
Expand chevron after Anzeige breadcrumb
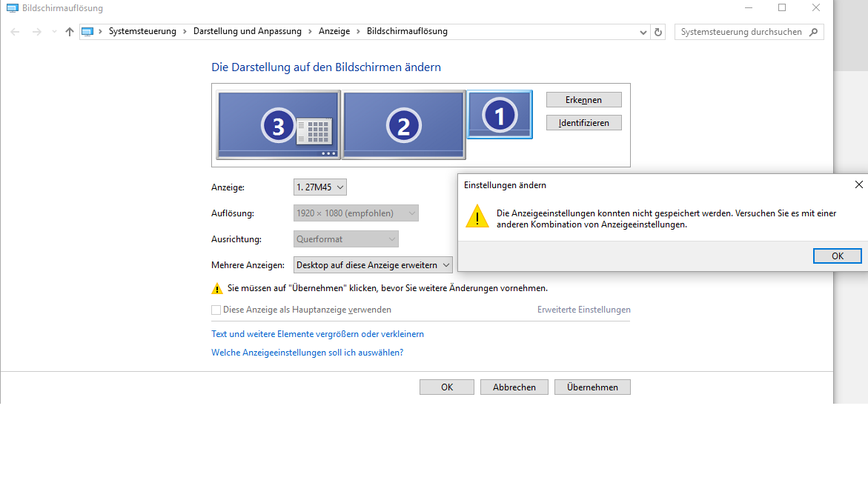point(358,32)
